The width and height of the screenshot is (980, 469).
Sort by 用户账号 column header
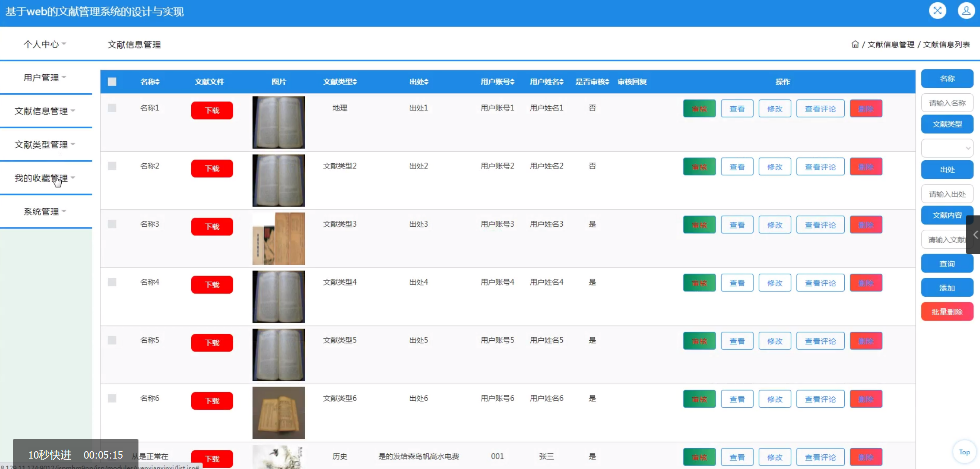click(498, 82)
